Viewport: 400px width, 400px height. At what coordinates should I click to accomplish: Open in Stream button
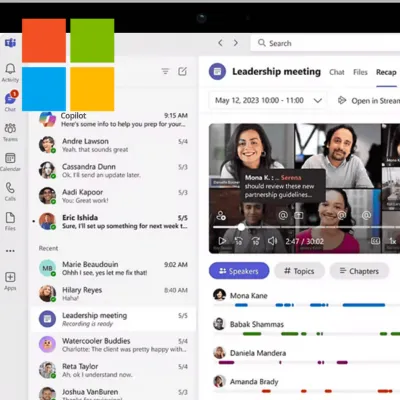tap(368, 100)
